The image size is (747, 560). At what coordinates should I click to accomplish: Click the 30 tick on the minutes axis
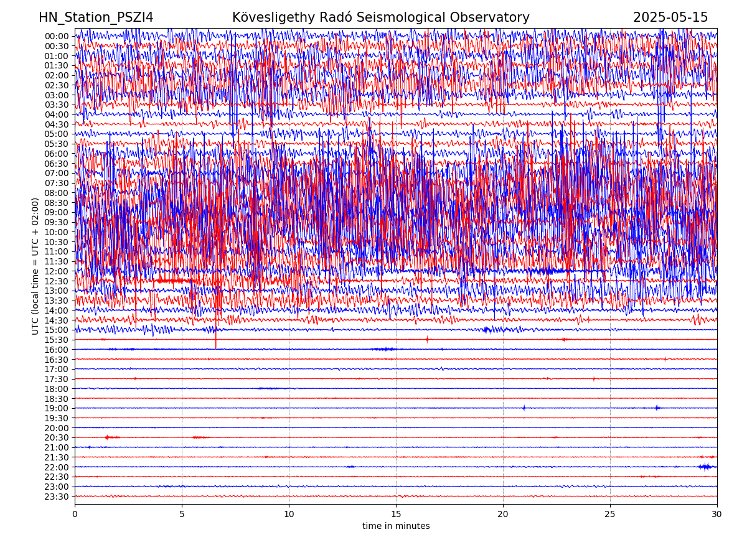pos(717,514)
